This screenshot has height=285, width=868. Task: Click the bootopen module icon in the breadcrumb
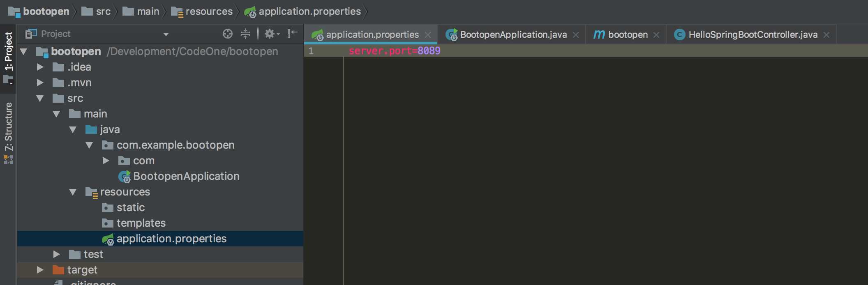click(x=14, y=12)
